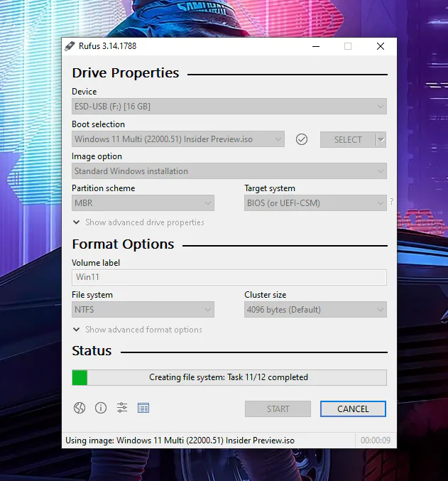Expand Show advanced drive properties
The height and width of the screenshot is (481, 448).
pos(138,222)
